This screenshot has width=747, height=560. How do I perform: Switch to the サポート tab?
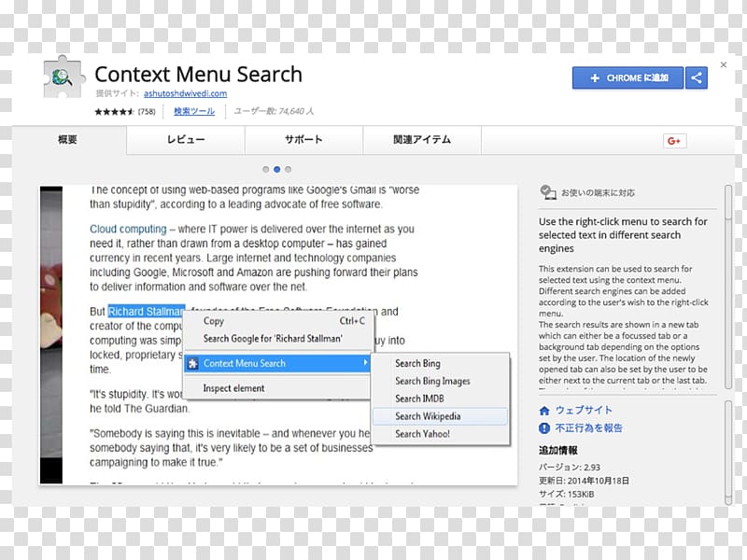pyautogui.click(x=304, y=139)
